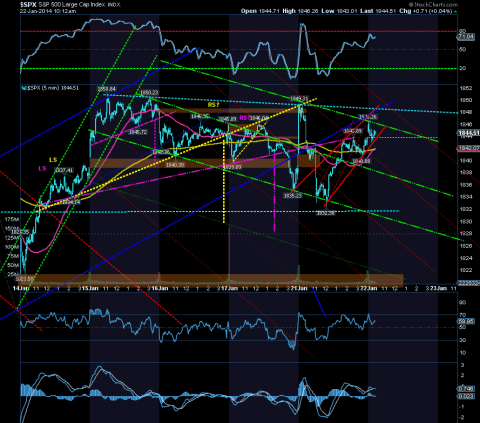480x423 pixels.
Task: Click the 14Jan date axis label
Action: (21, 288)
